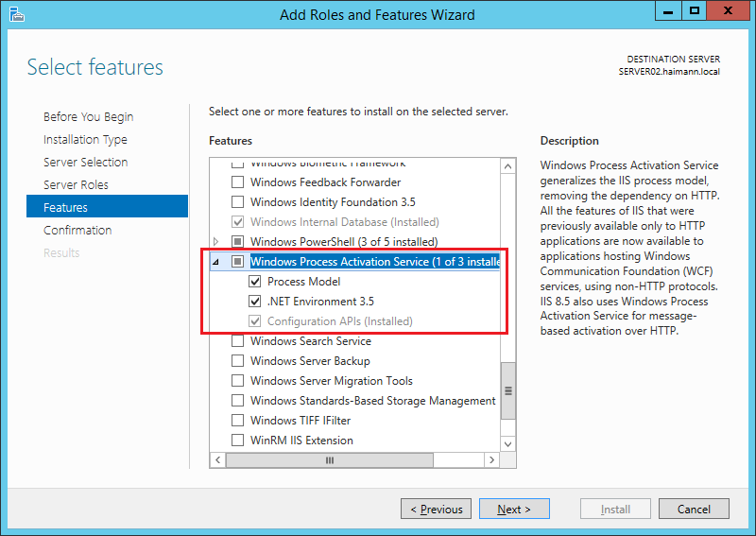Click the Next button

[514, 509]
